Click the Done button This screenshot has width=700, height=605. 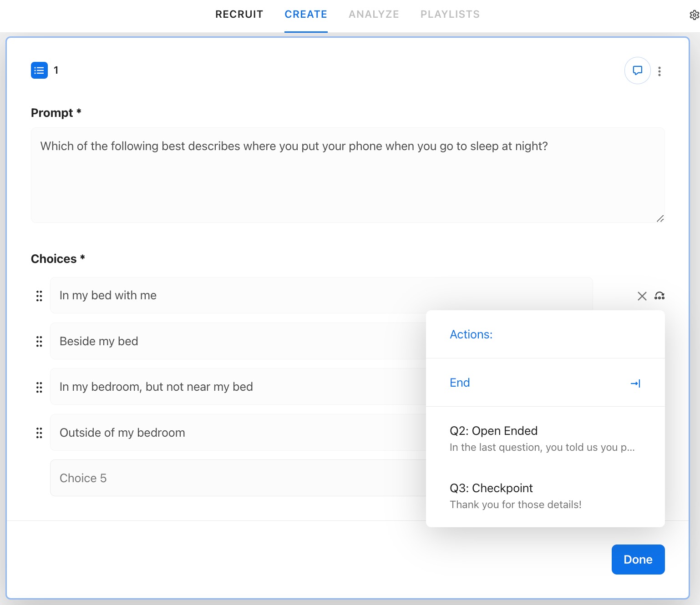click(638, 560)
